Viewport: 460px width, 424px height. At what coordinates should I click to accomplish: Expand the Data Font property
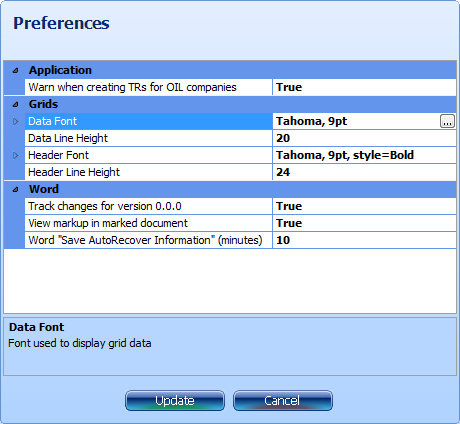15,121
